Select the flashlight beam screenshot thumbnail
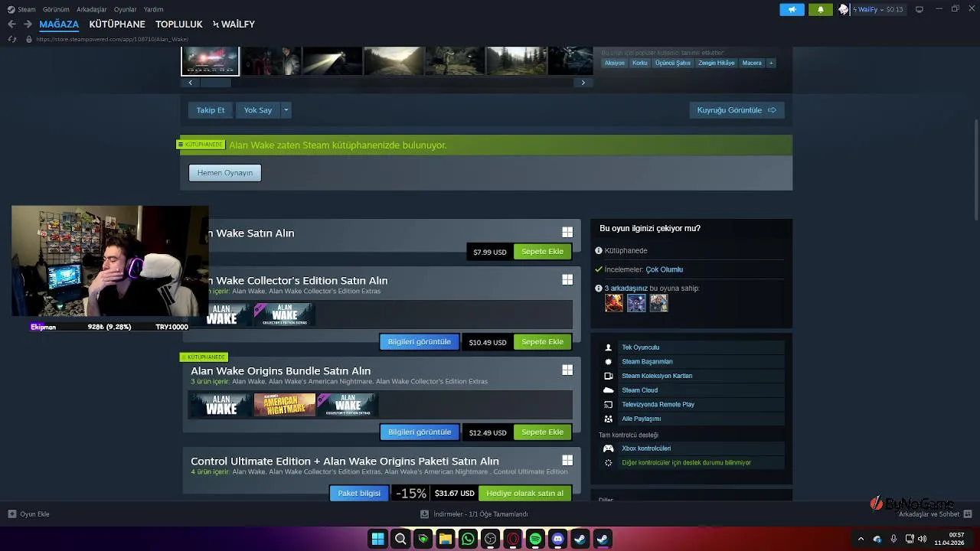Image resolution: width=980 pixels, height=551 pixels. tap(332, 61)
